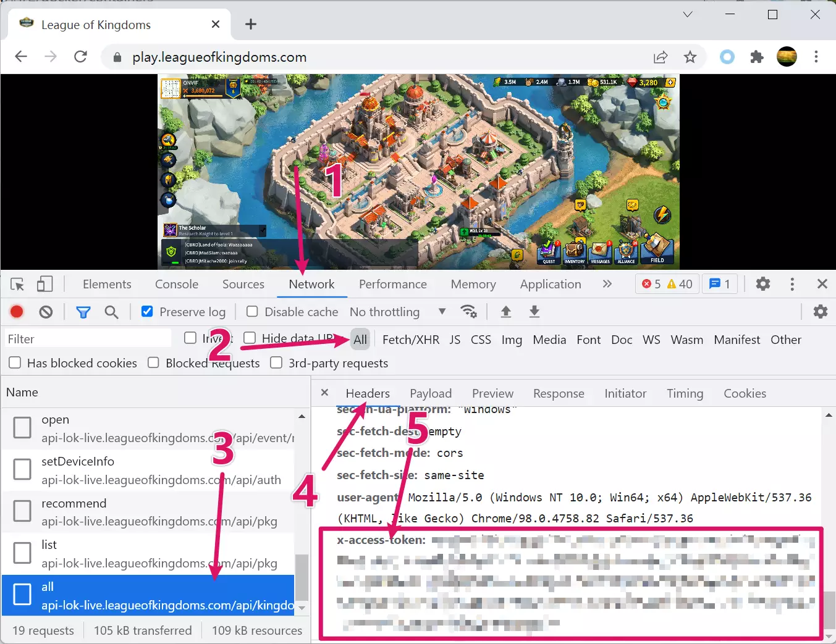The image size is (836, 644).
Task: Open the No throttling dropdown
Action: [397, 312]
